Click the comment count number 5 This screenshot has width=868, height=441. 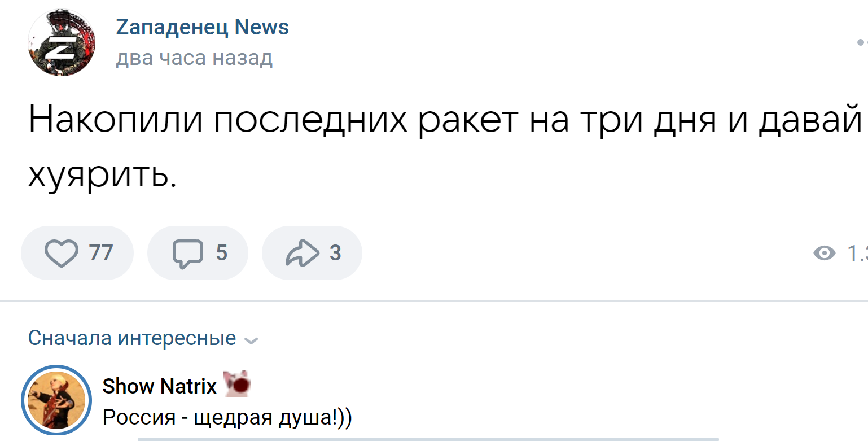point(222,253)
